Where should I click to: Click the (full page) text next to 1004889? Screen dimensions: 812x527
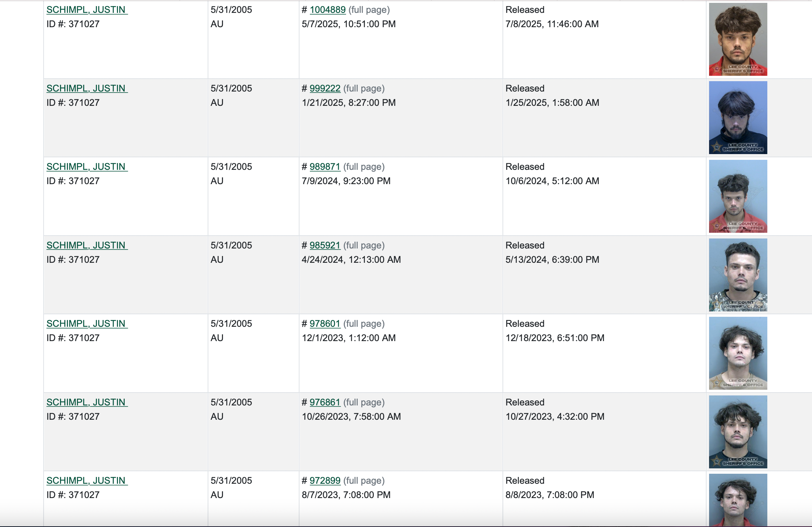click(x=369, y=10)
